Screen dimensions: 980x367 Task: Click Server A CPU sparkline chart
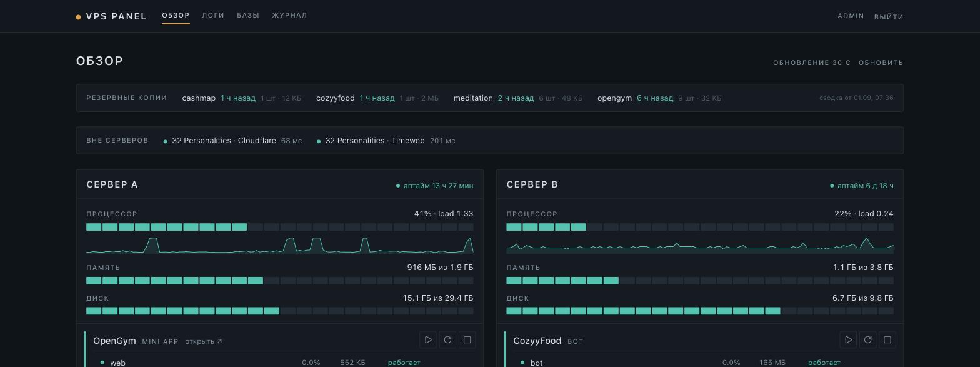[x=280, y=245]
